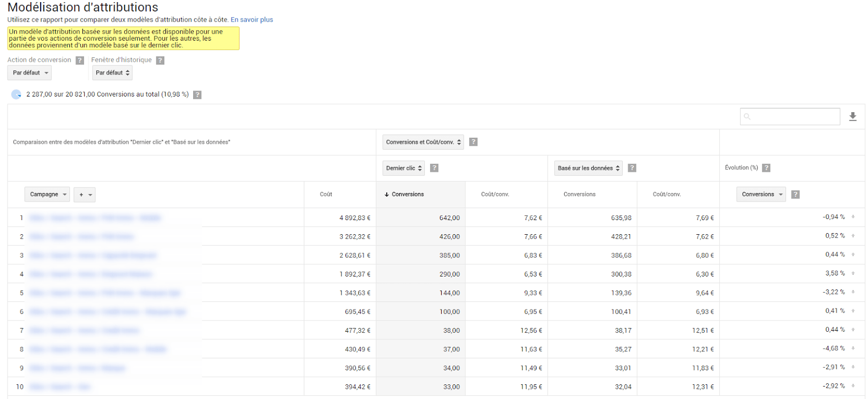Click the yellow attribution model notice
The height and width of the screenshot is (399, 868).
tap(123, 38)
